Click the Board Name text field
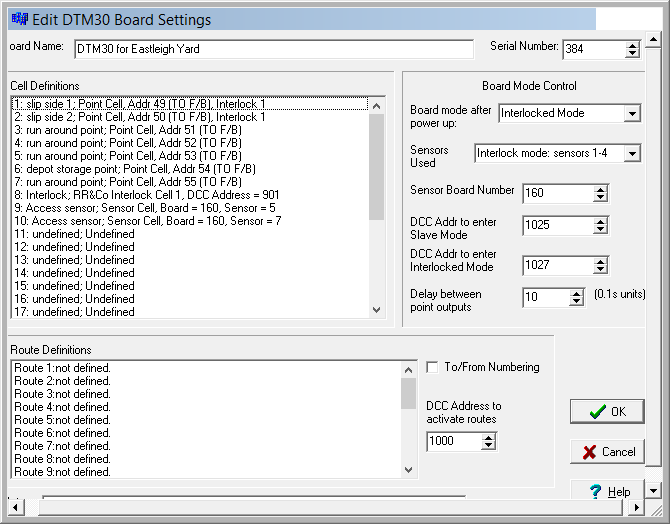Screen dimensions: 670x524 (270, 49)
